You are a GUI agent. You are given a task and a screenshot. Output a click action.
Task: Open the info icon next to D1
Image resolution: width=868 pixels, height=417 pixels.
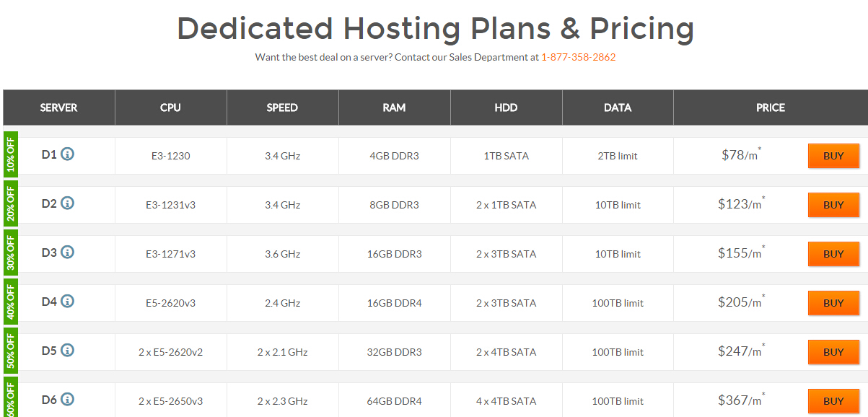(67, 154)
